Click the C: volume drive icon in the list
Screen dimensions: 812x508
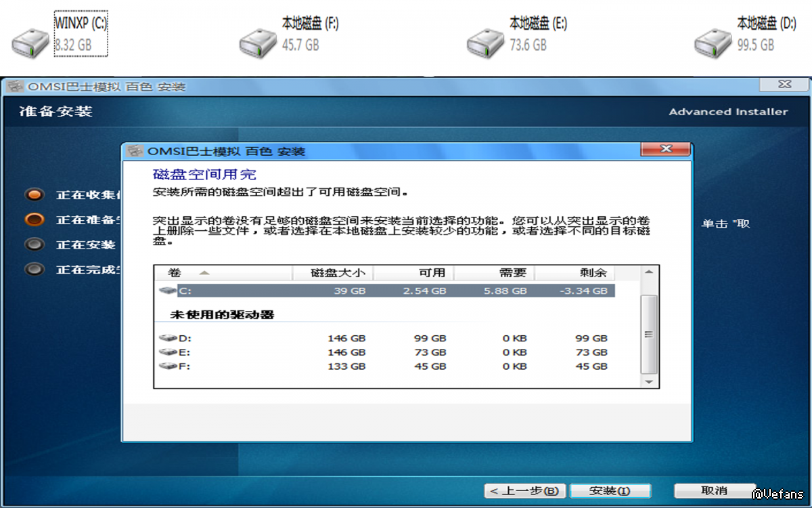pos(166,291)
